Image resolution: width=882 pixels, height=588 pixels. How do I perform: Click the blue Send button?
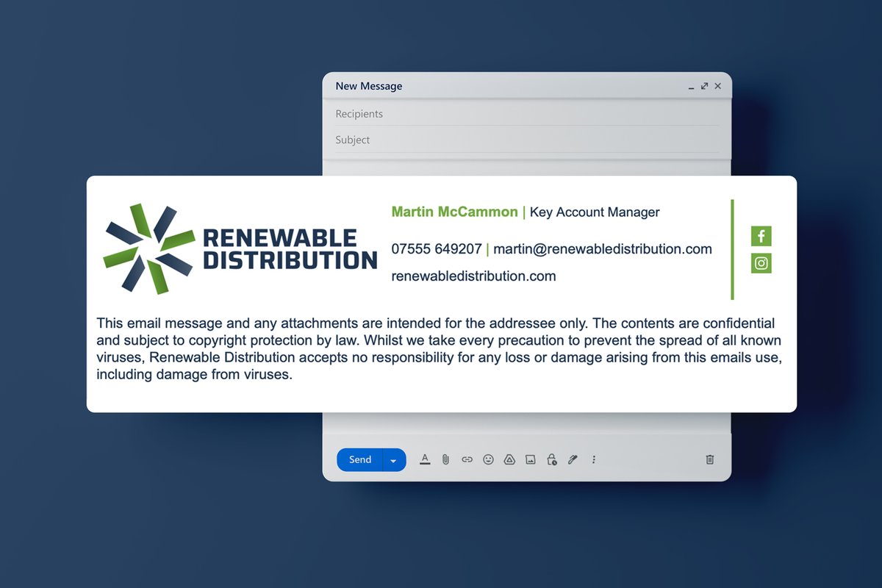(359, 460)
